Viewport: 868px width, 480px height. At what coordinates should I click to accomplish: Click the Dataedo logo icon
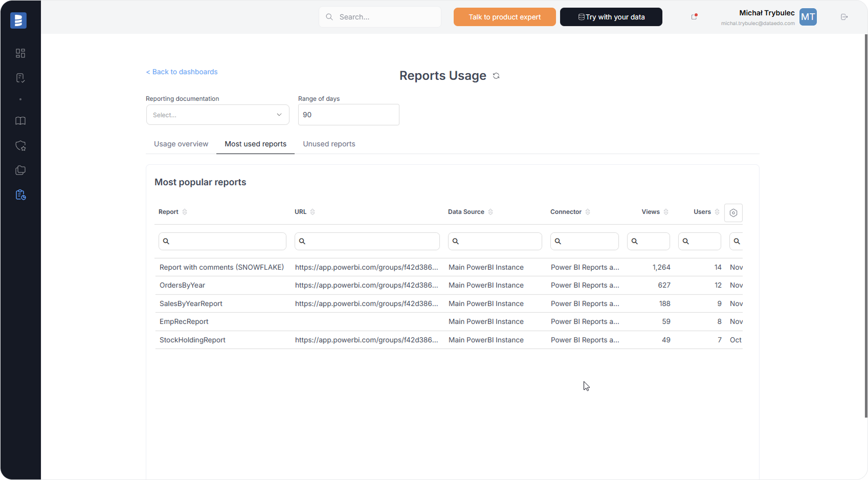(18, 20)
